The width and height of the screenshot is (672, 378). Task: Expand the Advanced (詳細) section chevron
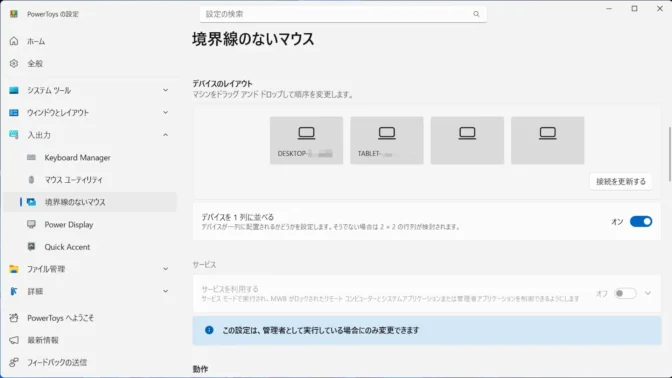165,291
